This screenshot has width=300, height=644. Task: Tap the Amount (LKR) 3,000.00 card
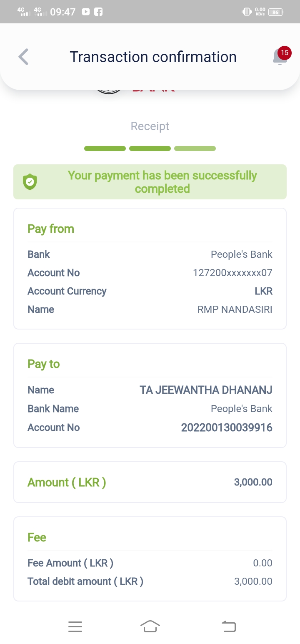150,482
